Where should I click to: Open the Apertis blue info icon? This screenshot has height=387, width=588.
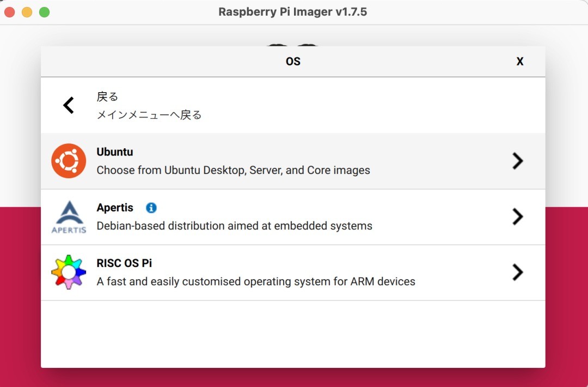(151, 208)
